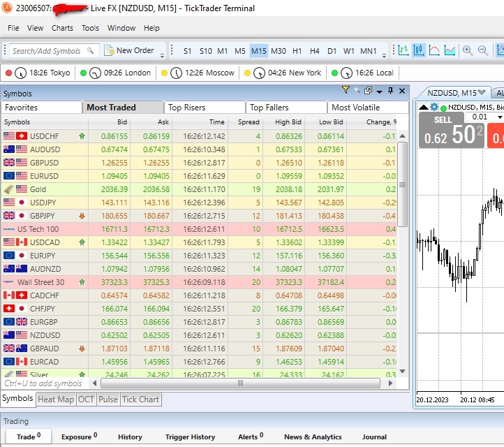This screenshot has width=504, height=447.
Task: Click the New York clock icon
Action: pos(259,73)
